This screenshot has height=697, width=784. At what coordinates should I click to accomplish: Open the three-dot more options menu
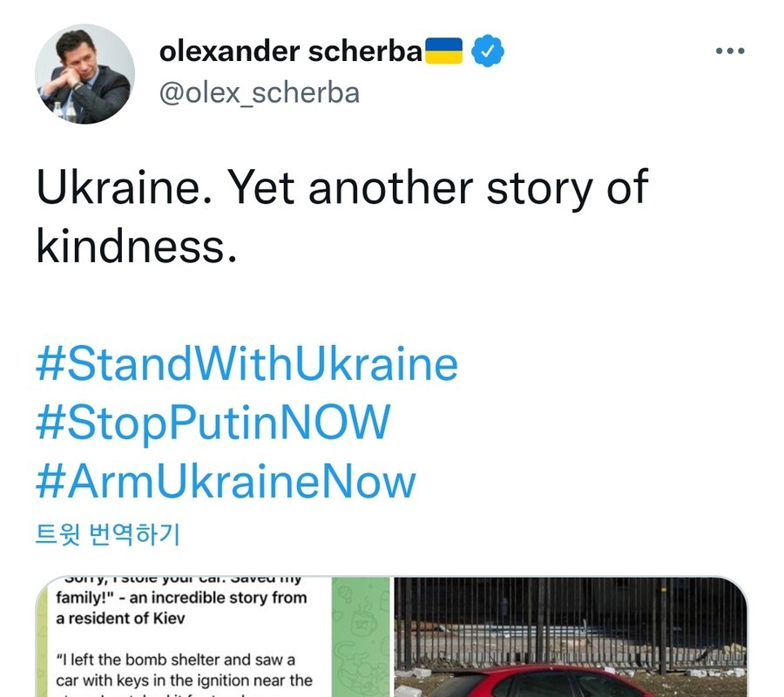730,51
